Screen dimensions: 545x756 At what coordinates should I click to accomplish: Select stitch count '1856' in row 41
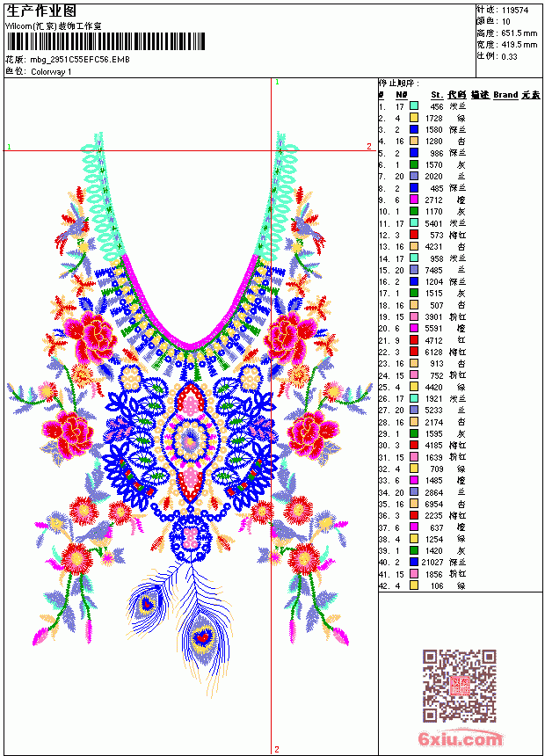[x=434, y=574]
